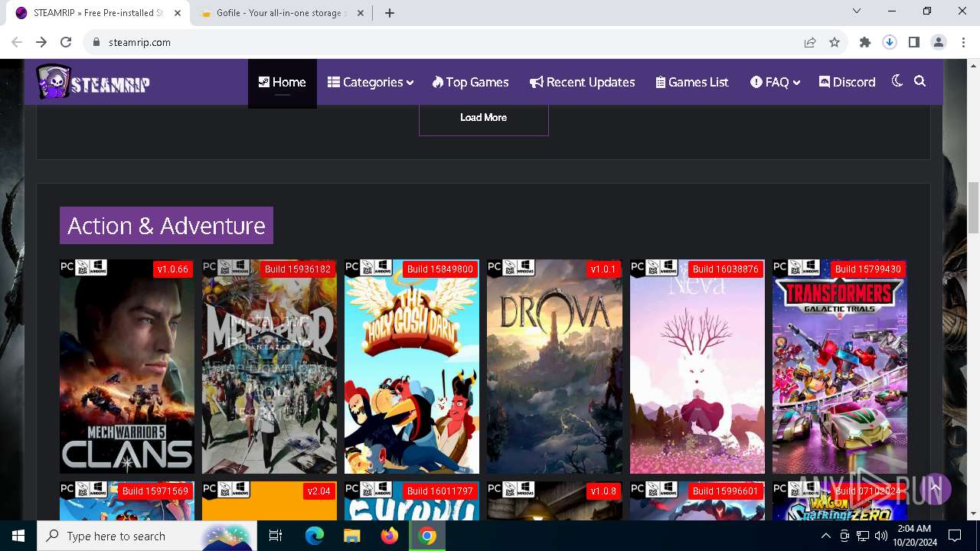Image resolution: width=980 pixels, height=551 pixels.
Task: View site information lock icon
Action: tap(96, 42)
